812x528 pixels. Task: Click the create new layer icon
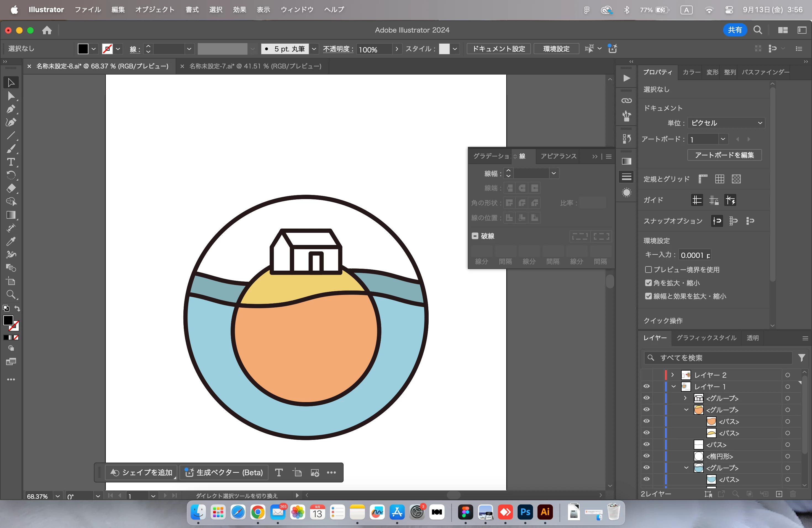(779, 494)
